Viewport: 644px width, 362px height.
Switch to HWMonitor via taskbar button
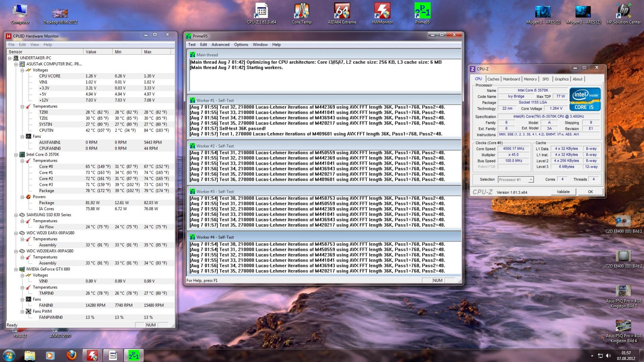(92, 355)
